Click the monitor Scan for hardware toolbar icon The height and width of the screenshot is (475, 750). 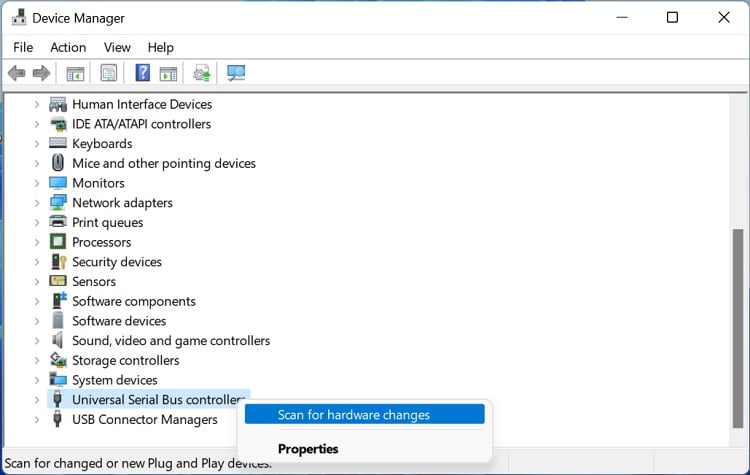236,73
